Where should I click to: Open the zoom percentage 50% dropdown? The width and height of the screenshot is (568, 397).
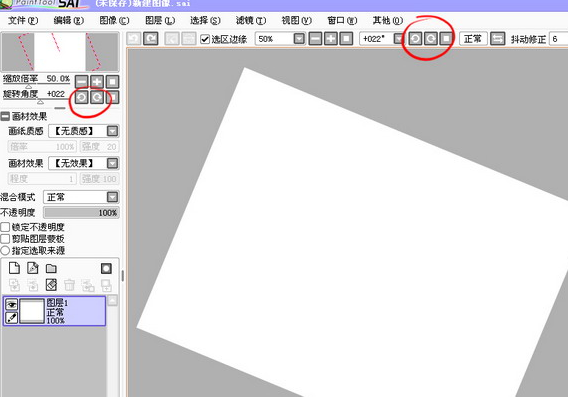[299, 38]
